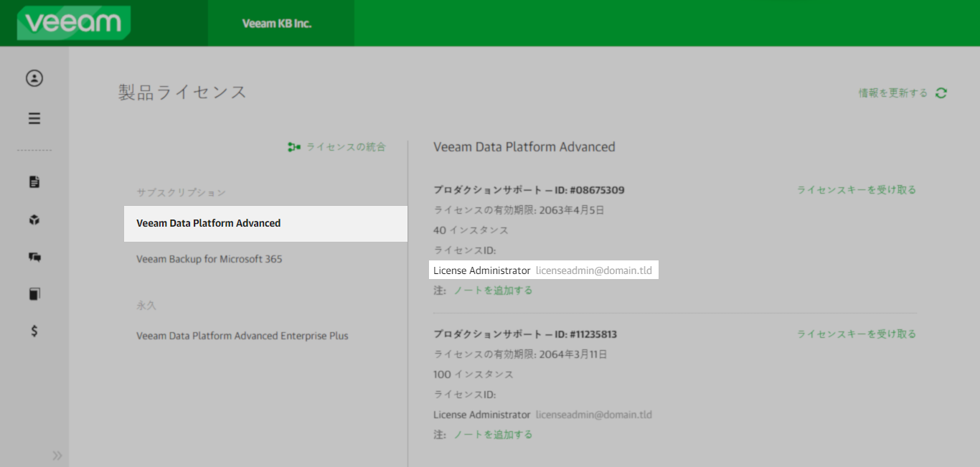The image size is (980, 467).
Task: Open the cube products icon in sidebar
Action: click(x=34, y=220)
